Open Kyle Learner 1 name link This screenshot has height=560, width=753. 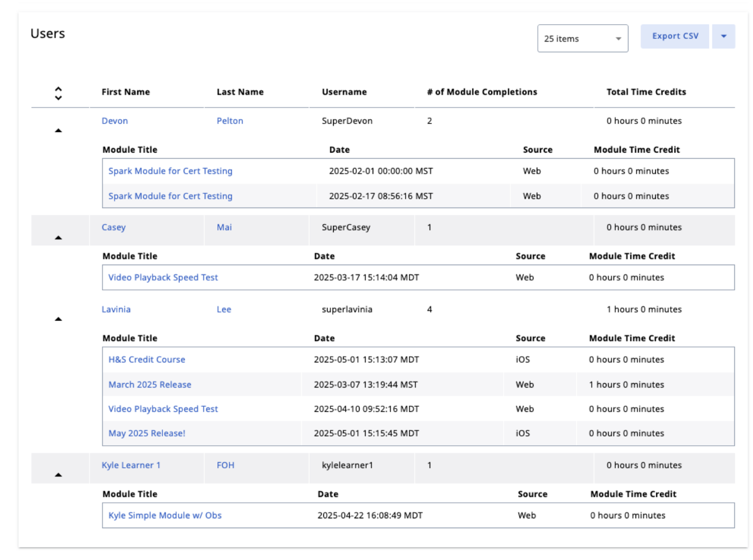pyautogui.click(x=131, y=466)
